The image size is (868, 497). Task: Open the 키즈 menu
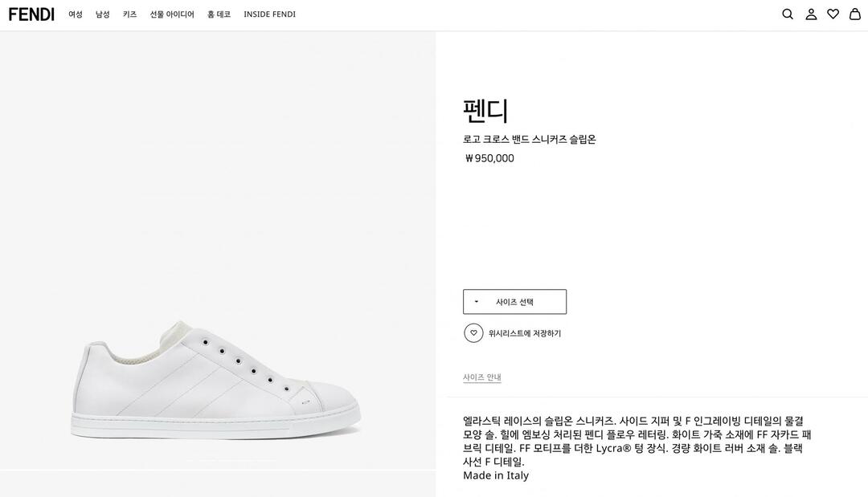(x=129, y=14)
